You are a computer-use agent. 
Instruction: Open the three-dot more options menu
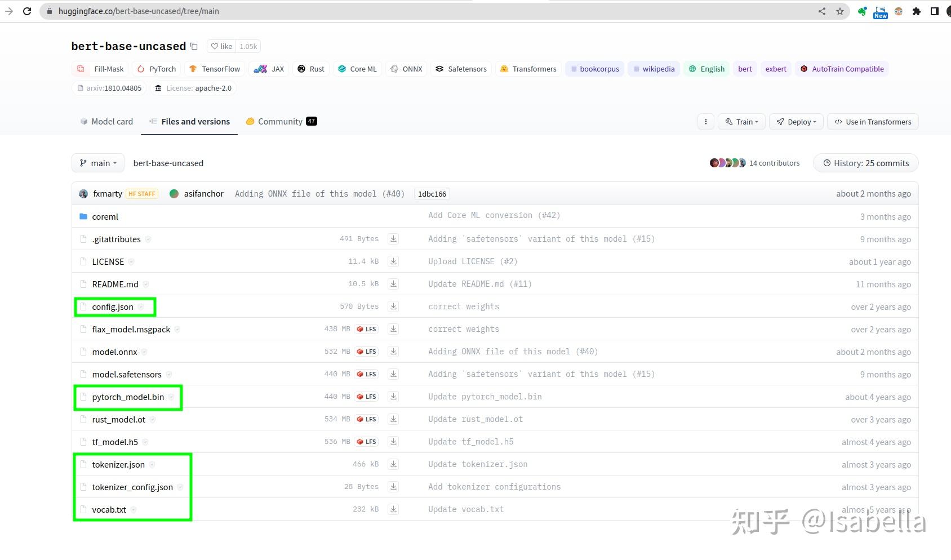coord(706,122)
